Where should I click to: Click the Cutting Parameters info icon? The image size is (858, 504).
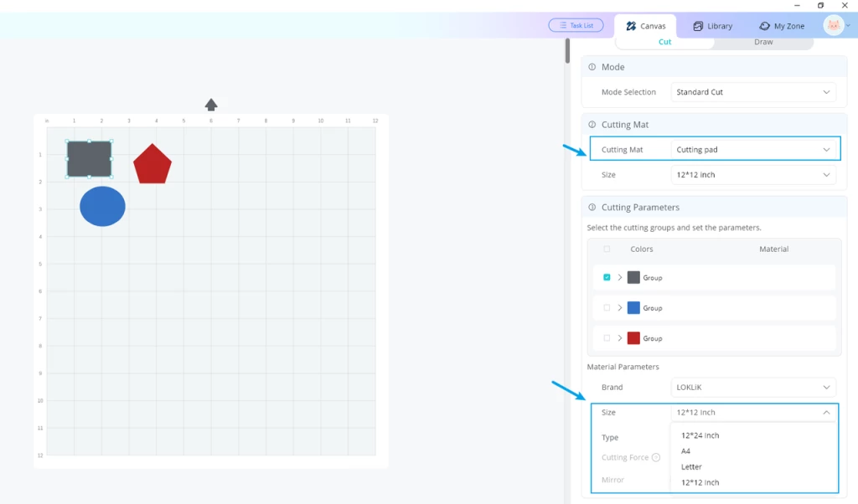[x=592, y=207]
